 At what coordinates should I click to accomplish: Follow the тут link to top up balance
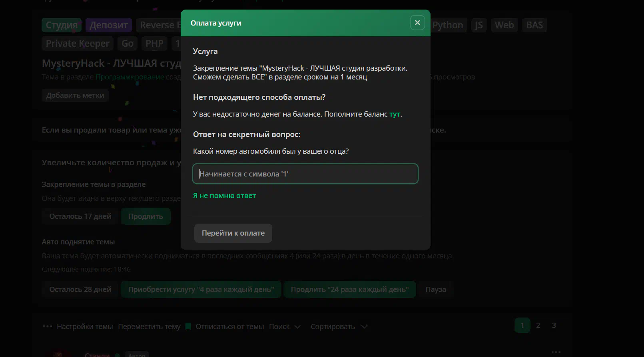(x=395, y=114)
